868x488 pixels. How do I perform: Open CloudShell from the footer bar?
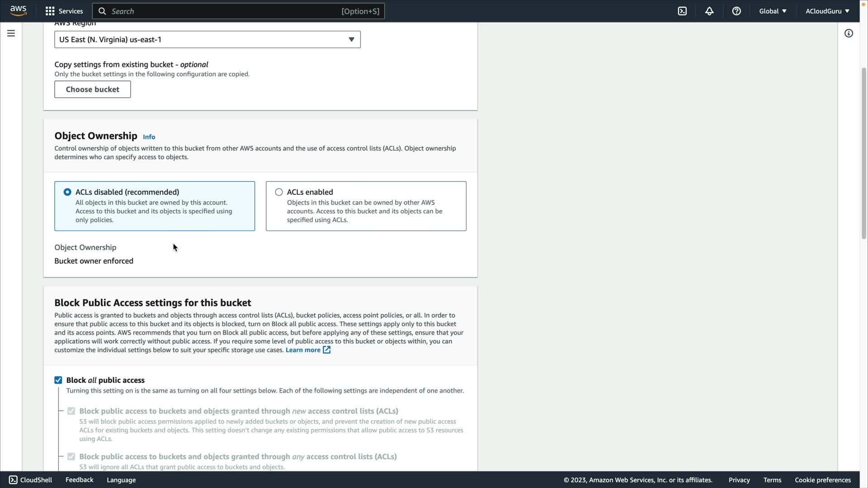(31, 480)
